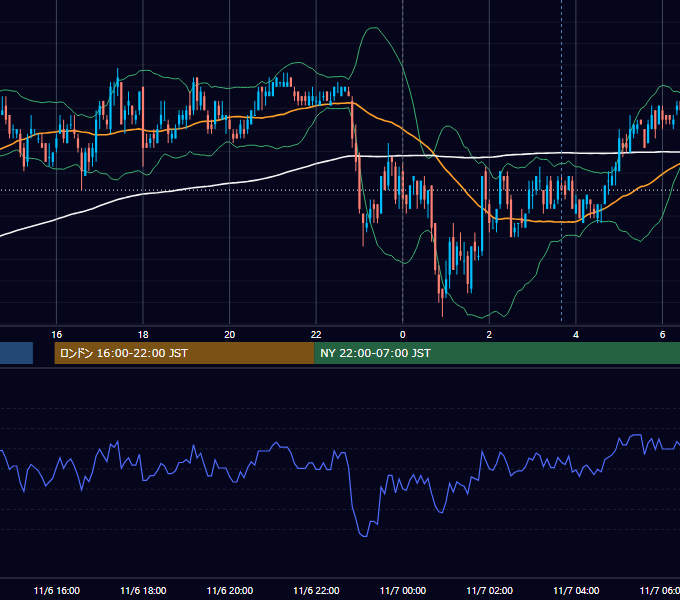Select the ロンドン 16:00-22:00 JST session bar
680x600 pixels.
click(x=184, y=353)
